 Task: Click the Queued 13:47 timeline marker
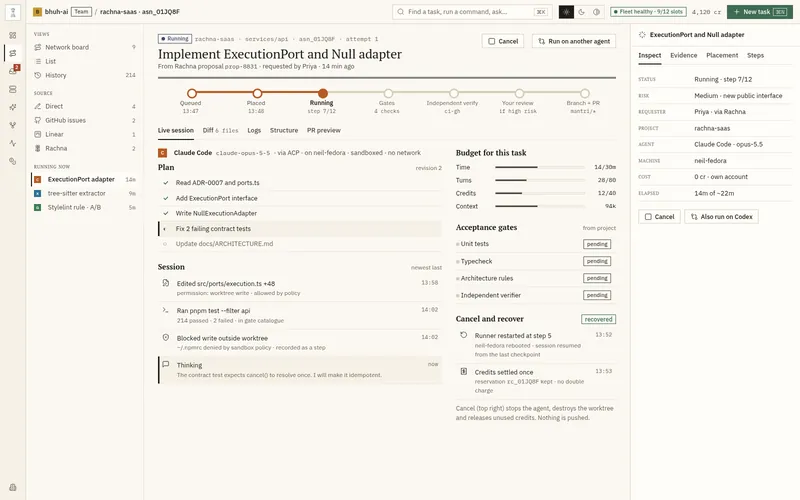tap(191, 94)
